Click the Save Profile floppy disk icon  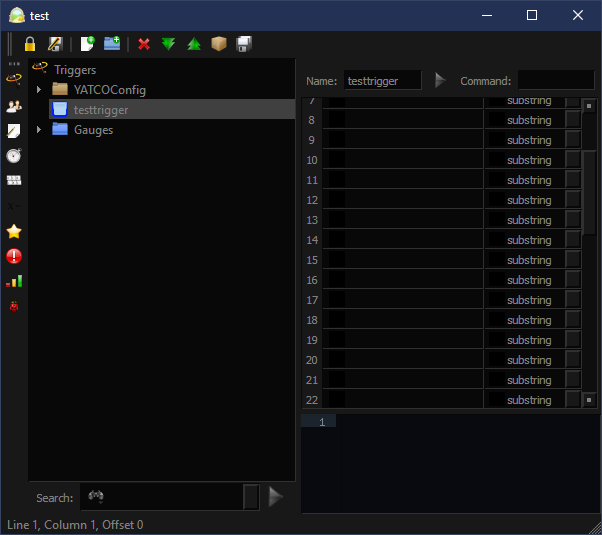pyautogui.click(x=244, y=44)
